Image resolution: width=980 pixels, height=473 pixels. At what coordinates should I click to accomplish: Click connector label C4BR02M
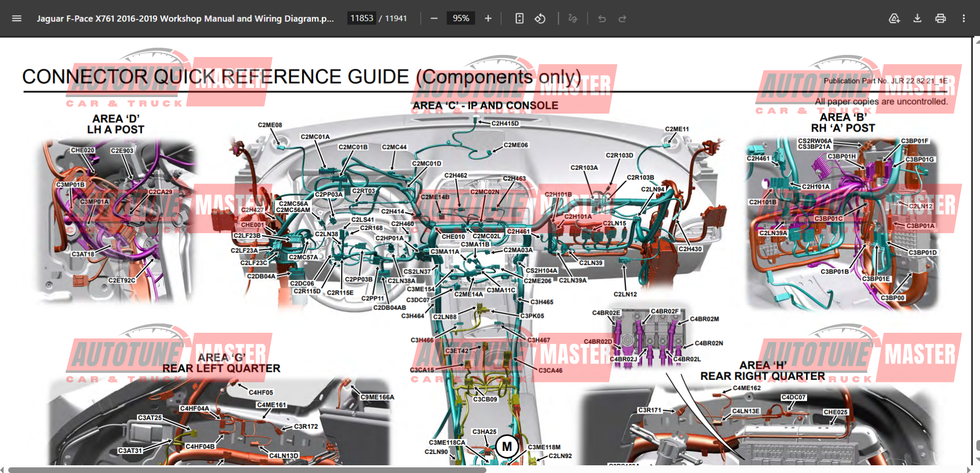(x=704, y=319)
